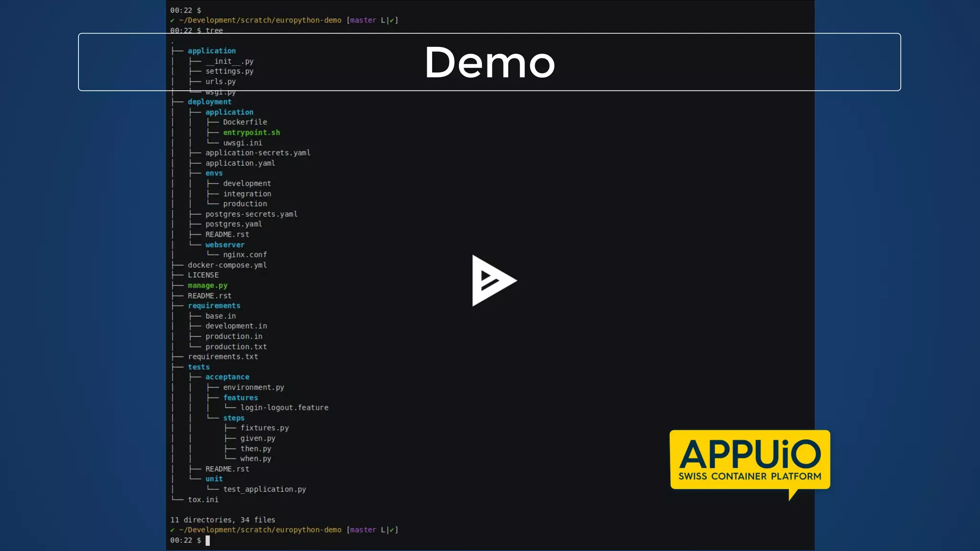Select the 'deployment' directory in the tree

click(210, 102)
